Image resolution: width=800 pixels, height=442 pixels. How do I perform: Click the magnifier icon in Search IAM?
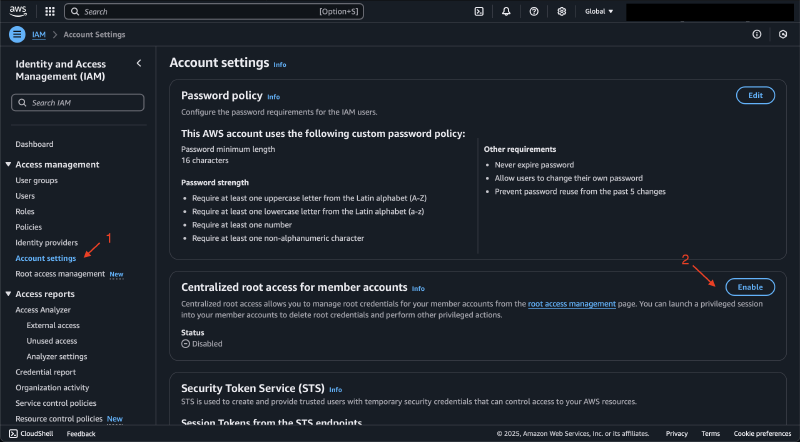(22, 103)
